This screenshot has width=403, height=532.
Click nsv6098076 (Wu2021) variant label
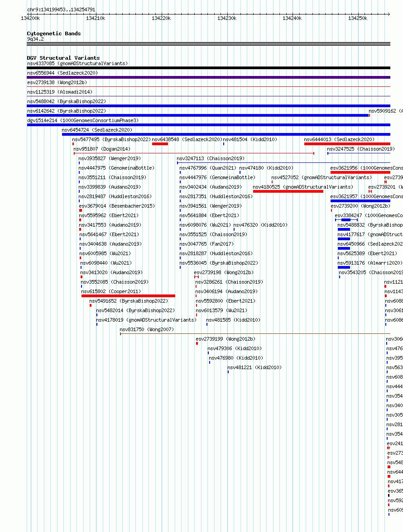tap(205, 225)
